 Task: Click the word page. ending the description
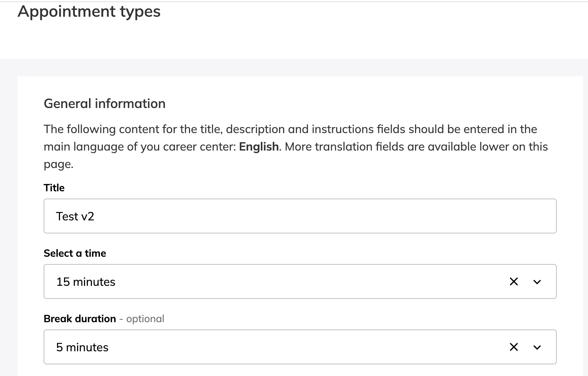(x=58, y=164)
